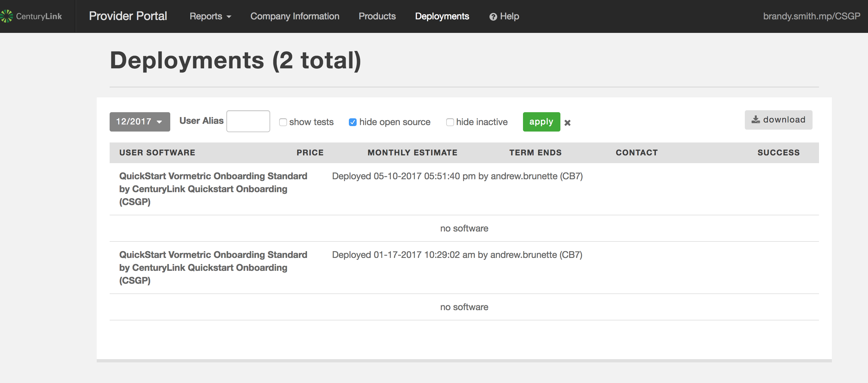Open the brandy.smith.mp/CSGP account menu
The height and width of the screenshot is (383, 868).
(x=811, y=16)
